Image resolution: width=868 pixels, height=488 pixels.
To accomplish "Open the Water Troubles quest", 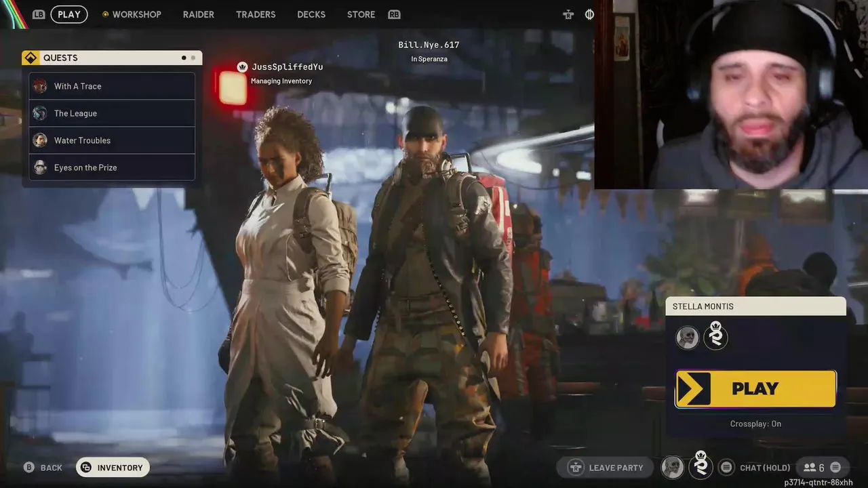I will click(x=112, y=140).
